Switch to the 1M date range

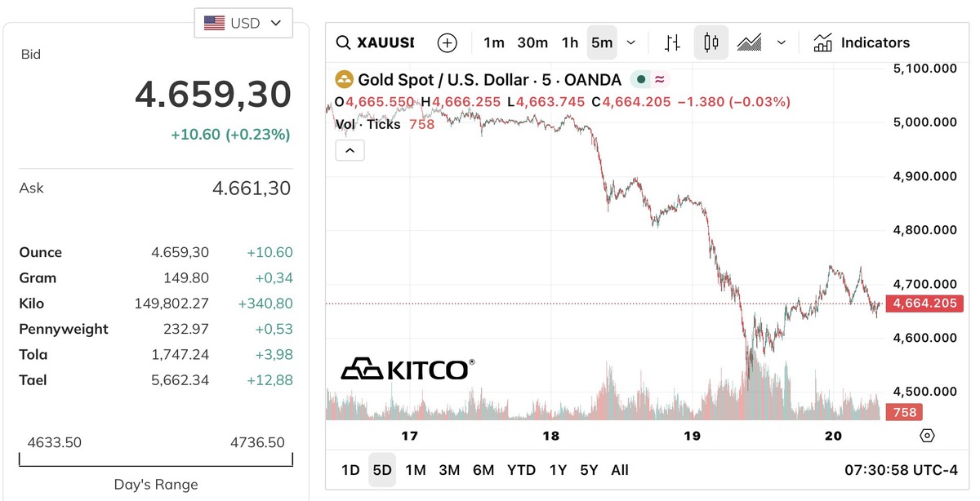tap(416, 470)
